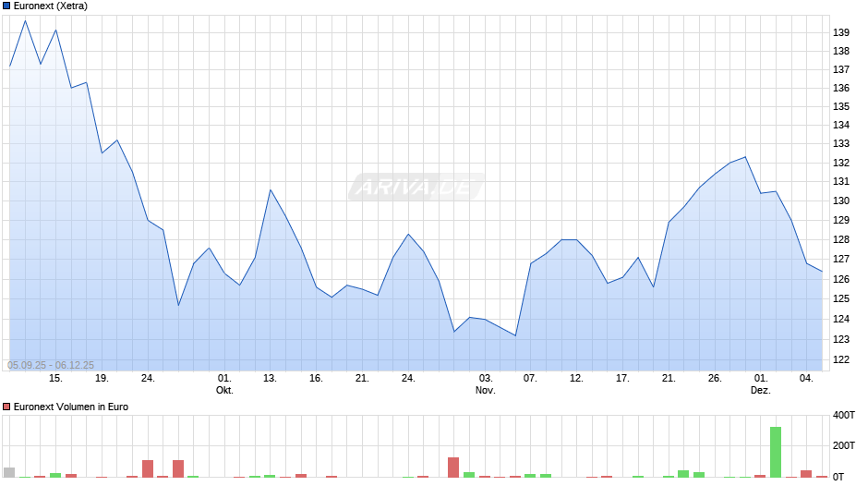This screenshot has height=486, width=868.
Task: Click the date label '13.'
Action: [x=270, y=379]
